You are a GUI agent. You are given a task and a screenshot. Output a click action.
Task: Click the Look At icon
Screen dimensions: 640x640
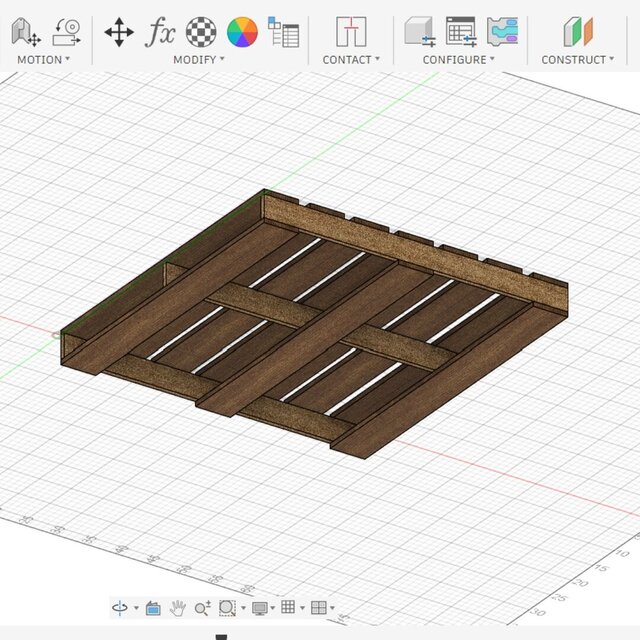[153, 608]
